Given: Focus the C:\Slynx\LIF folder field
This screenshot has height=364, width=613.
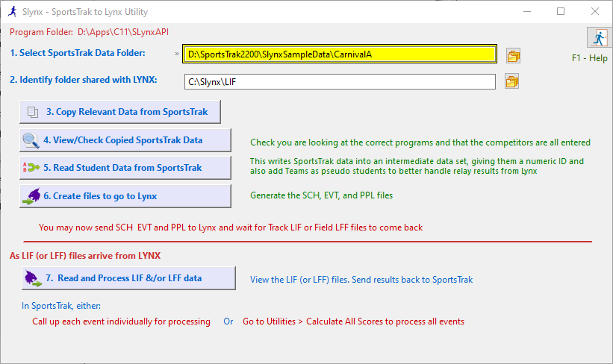Looking at the screenshot, I should (340, 81).
